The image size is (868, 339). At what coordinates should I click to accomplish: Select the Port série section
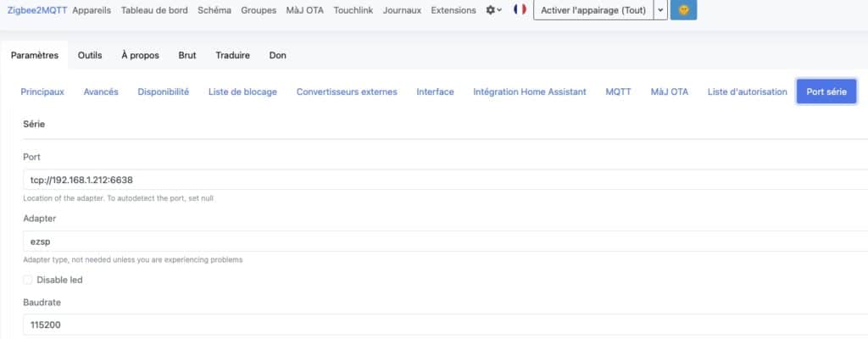826,92
